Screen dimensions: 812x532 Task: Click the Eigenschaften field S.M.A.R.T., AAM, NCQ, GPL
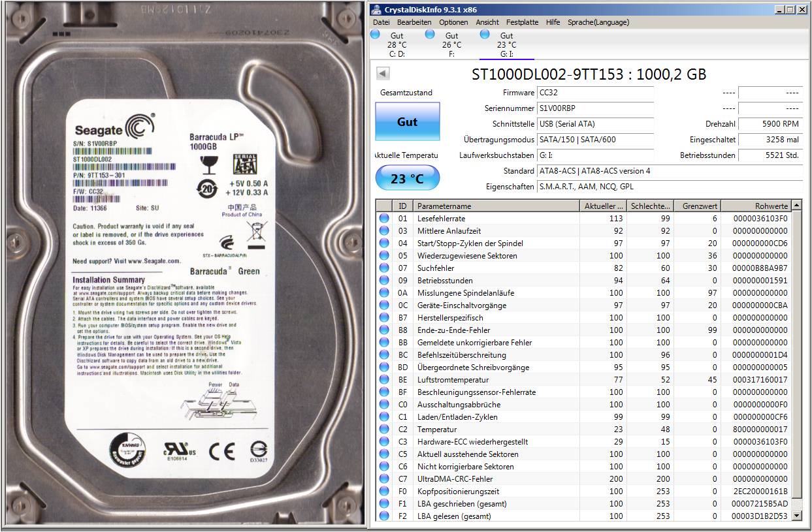pos(670,187)
